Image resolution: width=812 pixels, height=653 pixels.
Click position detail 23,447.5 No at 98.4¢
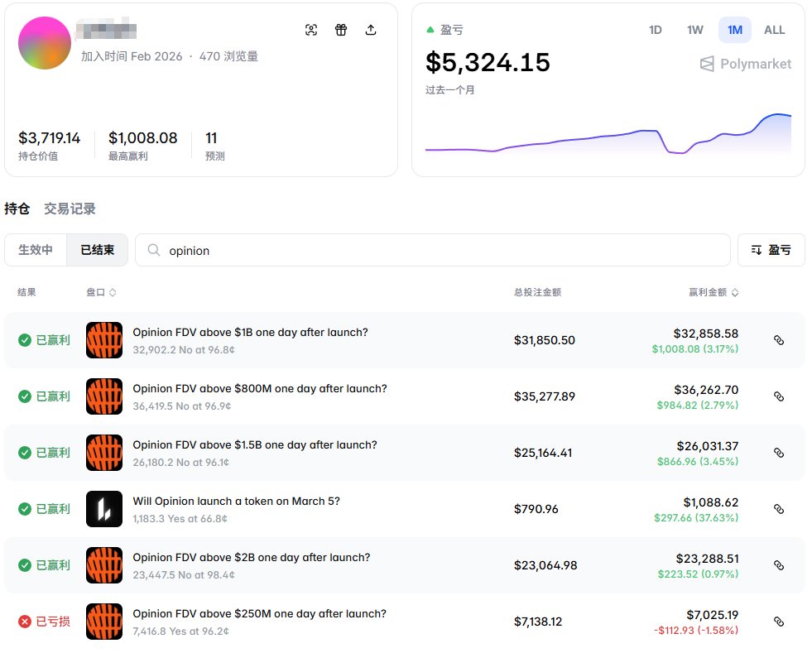(x=183, y=575)
